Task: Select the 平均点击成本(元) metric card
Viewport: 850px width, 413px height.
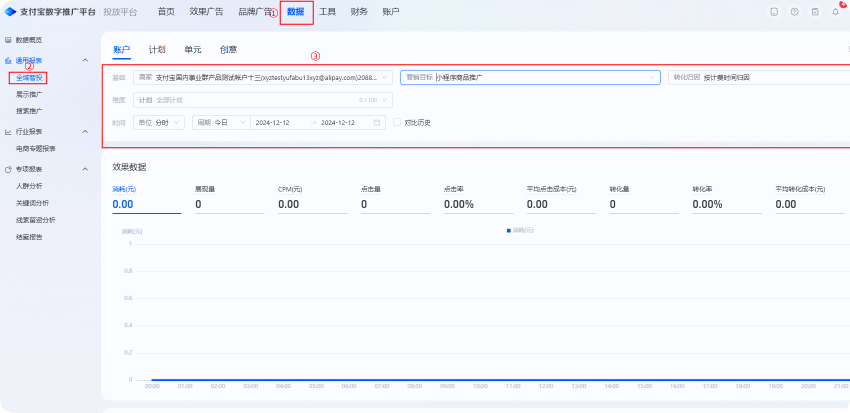Action: [x=562, y=199]
